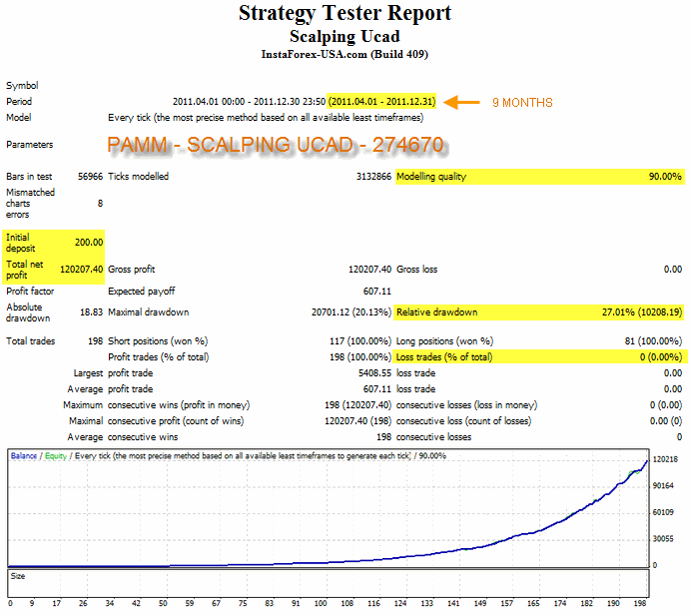Image resolution: width=690 pixels, height=616 pixels.
Task: Click the Symbol row label
Action: pos(22,86)
